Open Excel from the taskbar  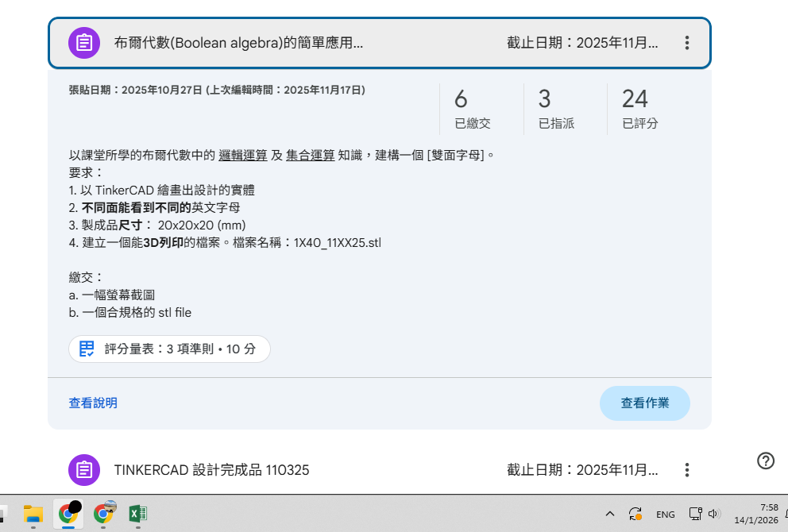point(137,514)
